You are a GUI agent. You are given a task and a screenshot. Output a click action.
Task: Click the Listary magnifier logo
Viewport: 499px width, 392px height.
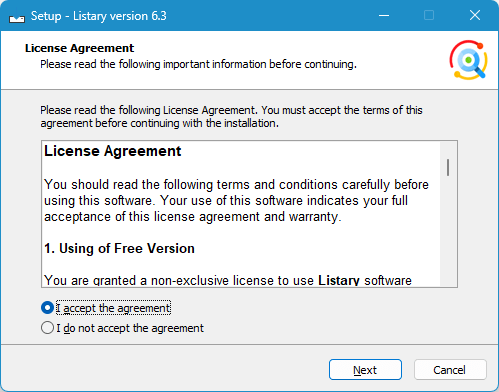point(469,60)
